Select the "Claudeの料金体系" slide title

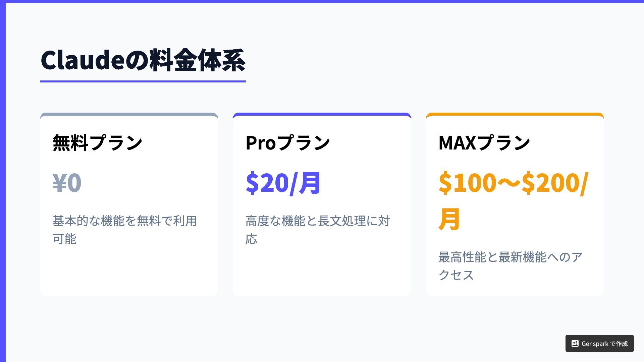click(143, 60)
